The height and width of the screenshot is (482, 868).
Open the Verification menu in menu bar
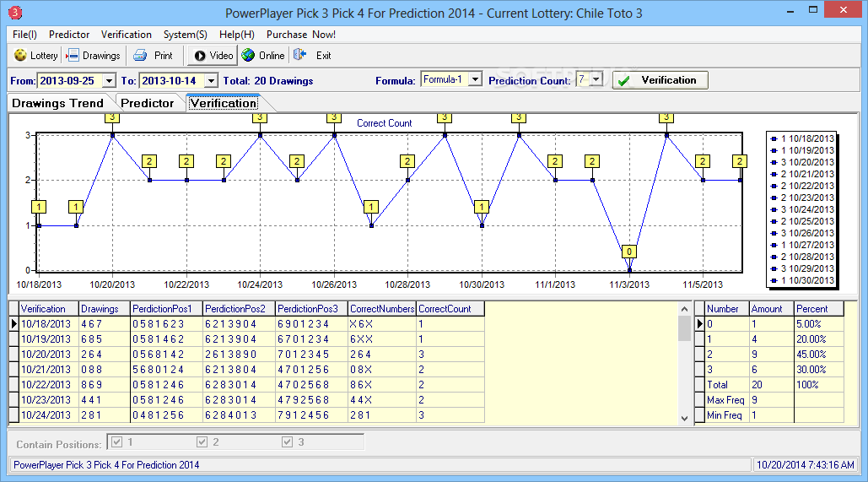click(127, 35)
